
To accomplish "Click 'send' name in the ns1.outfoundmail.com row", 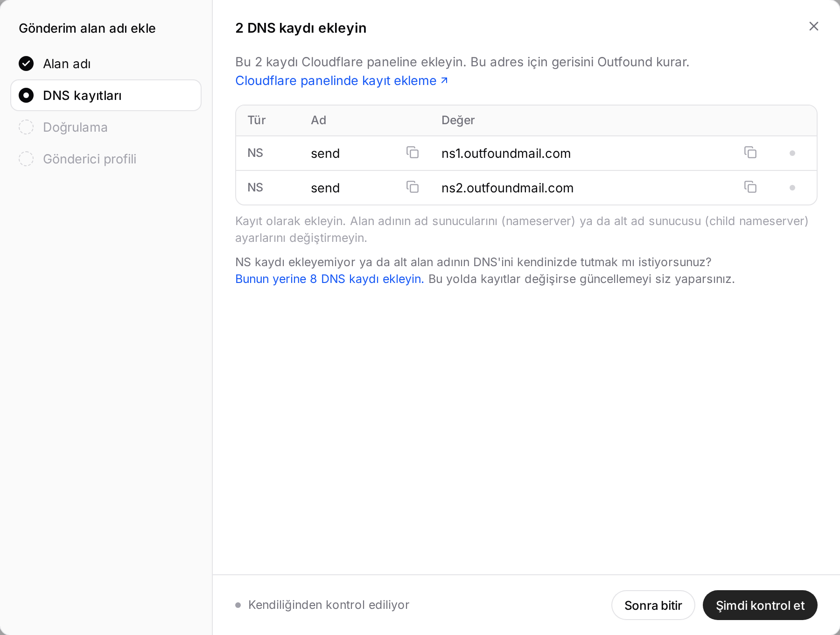I will [x=325, y=153].
